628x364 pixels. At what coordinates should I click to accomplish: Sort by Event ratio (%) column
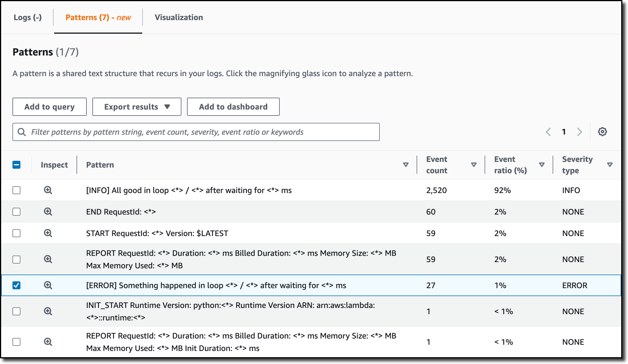[x=542, y=165]
